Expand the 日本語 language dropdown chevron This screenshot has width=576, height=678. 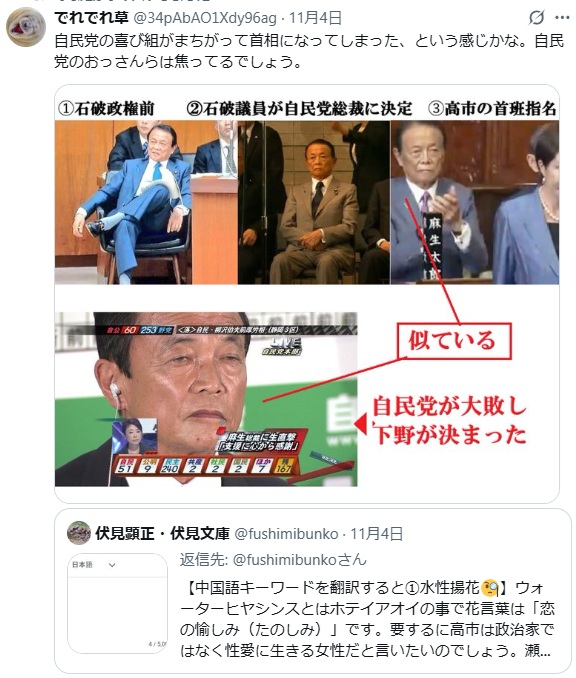pos(112,565)
